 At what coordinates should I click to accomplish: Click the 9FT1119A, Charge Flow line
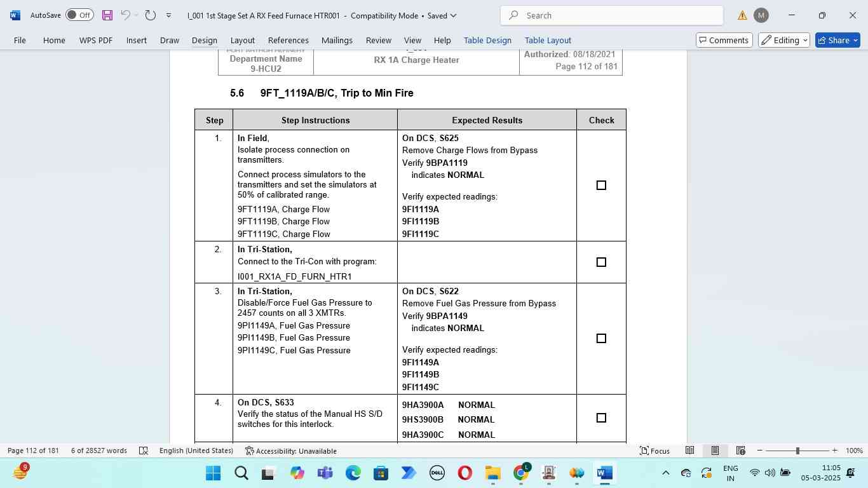coord(283,209)
